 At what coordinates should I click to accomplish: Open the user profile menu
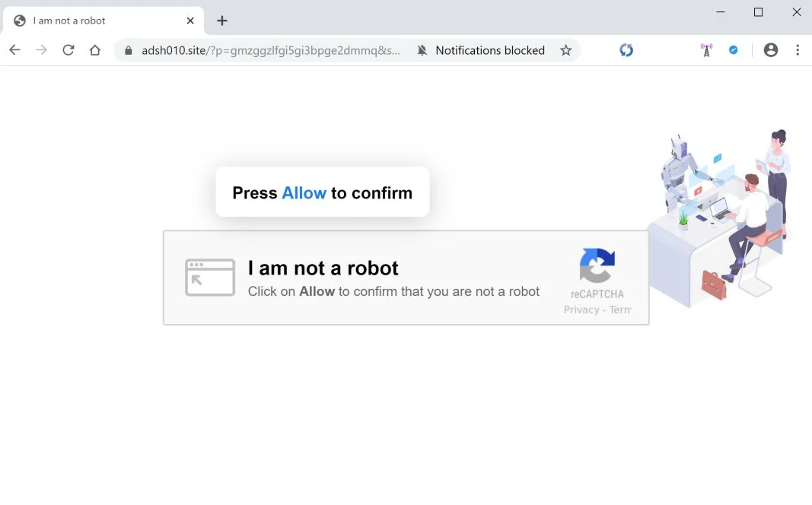point(771,50)
